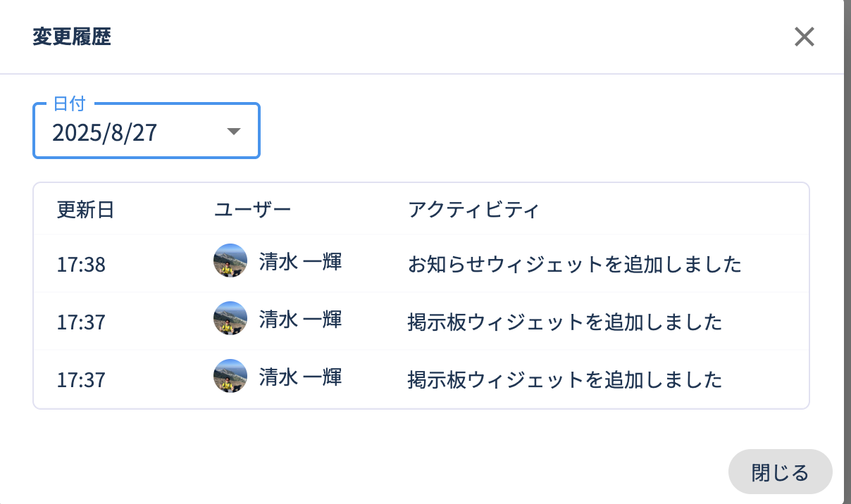Click the 変更履歴 dialog title

72,37
